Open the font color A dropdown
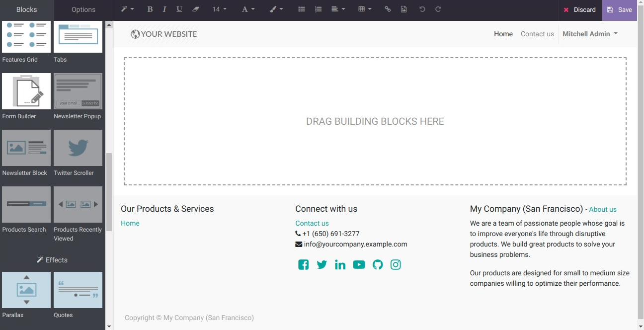Screen dimensions: 644x330 (x=248, y=9)
